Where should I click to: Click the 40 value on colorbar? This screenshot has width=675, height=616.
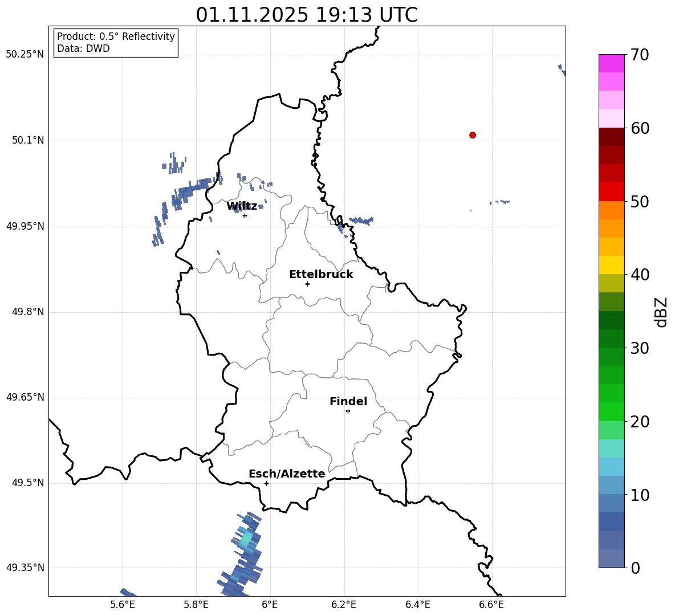click(x=640, y=275)
